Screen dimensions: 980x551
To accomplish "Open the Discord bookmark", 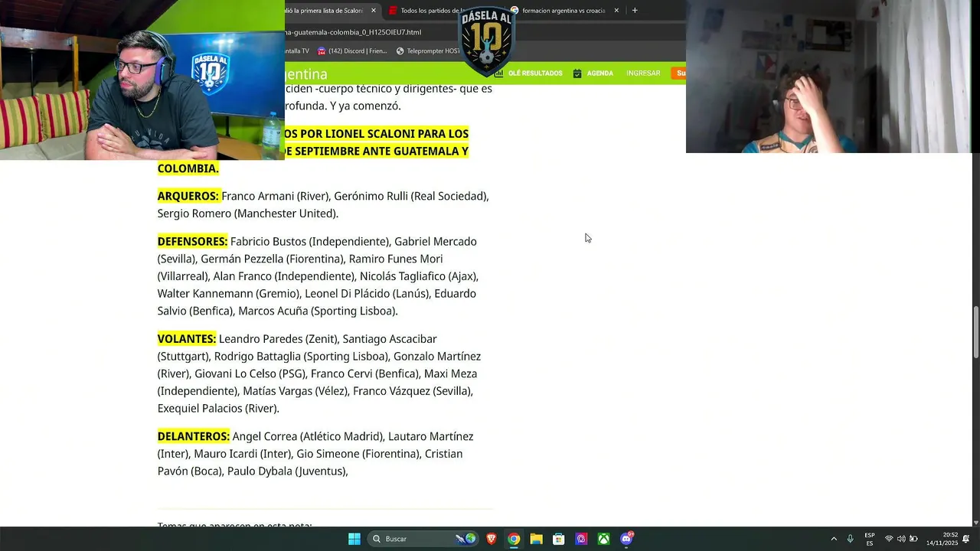I will coord(351,51).
